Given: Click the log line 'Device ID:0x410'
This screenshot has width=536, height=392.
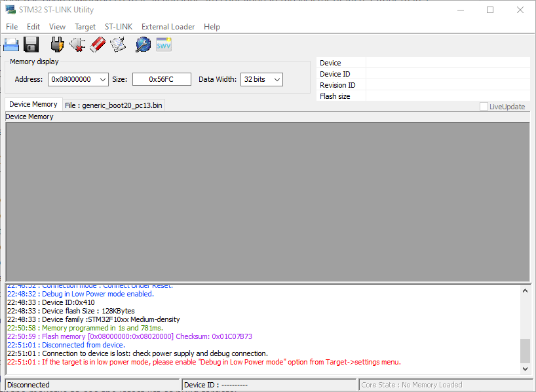Looking at the screenshot, I should (x=51, y=302).
